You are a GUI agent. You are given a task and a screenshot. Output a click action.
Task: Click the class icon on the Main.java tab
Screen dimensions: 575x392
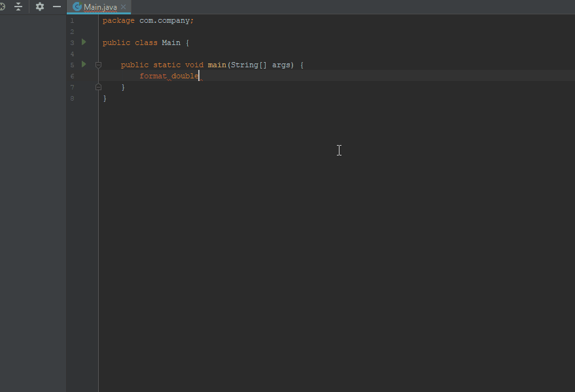(76, 7)
